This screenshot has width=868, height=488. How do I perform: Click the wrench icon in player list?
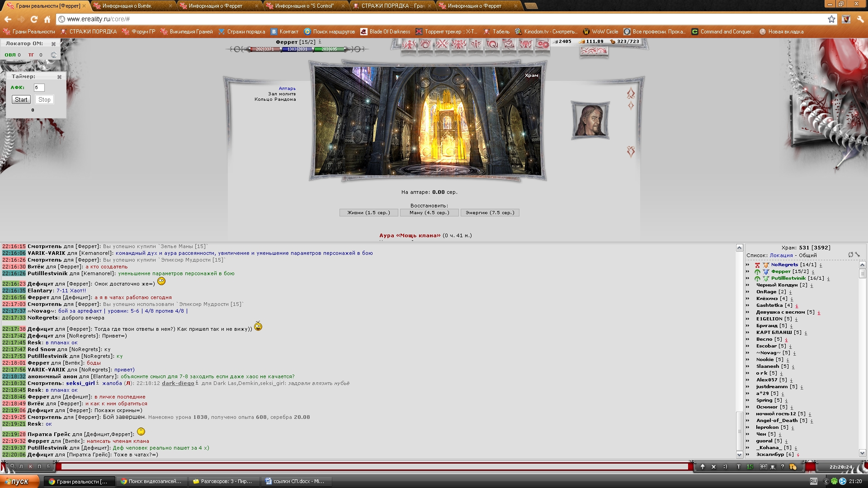click(858, 255)
